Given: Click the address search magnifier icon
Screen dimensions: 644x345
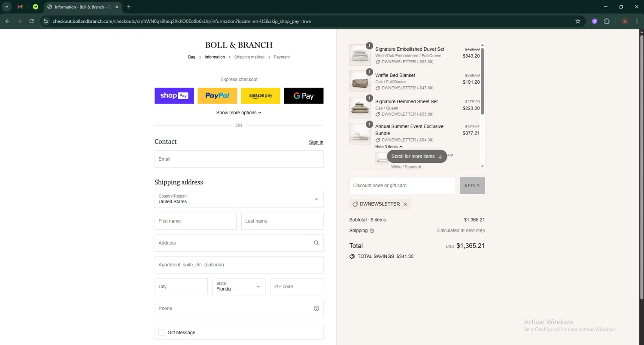Looking at the screenshot, I should tap(316, 243).
